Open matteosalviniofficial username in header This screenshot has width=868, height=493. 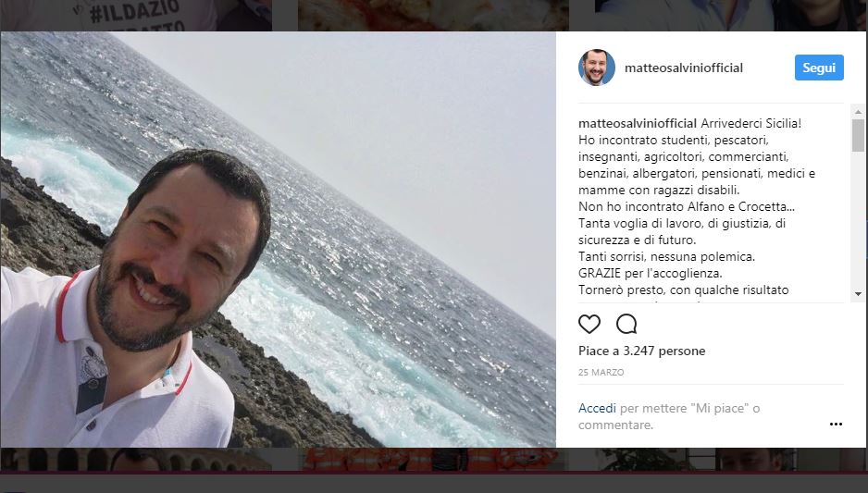pos(684,68)
